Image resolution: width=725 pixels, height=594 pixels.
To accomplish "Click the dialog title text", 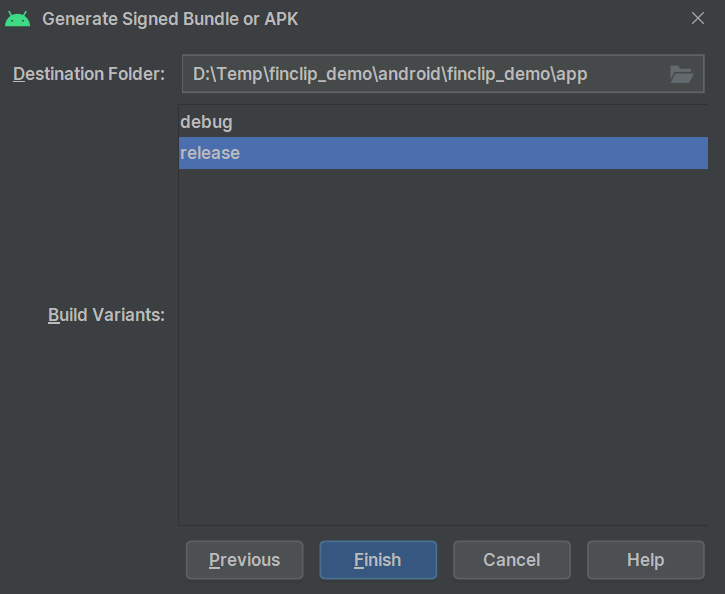I will [170, 19].
